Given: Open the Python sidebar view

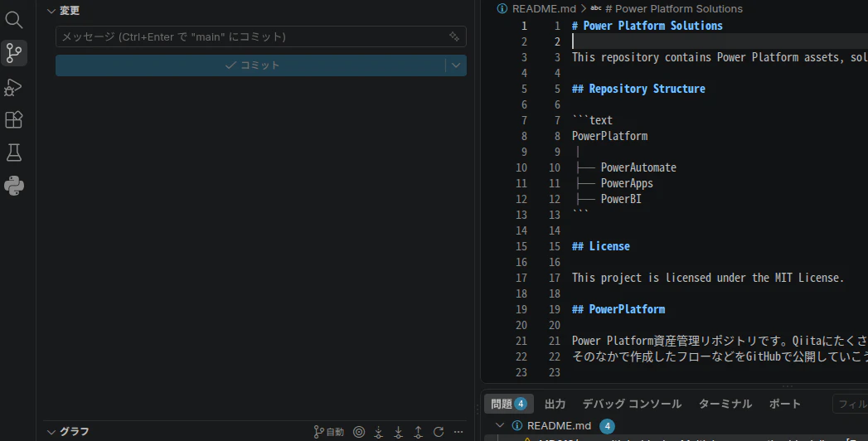Looking at the screenshot, I should click(x=14, y=186).
